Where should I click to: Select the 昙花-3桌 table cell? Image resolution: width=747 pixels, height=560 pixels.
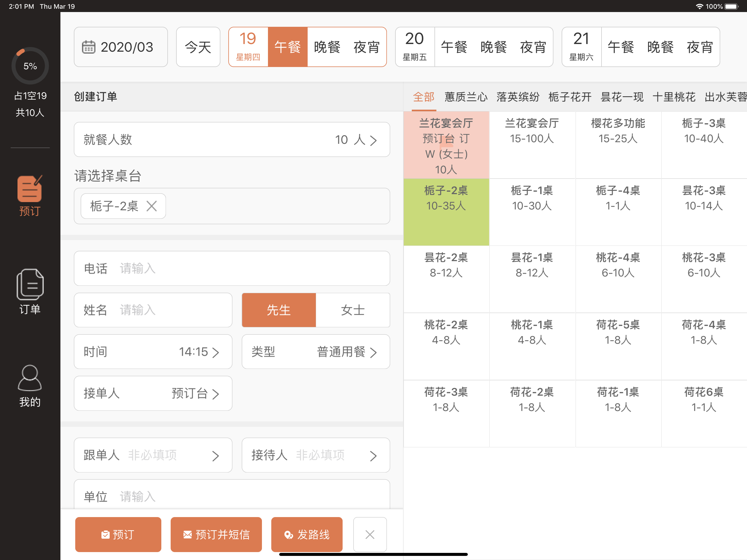pos(704,211)
